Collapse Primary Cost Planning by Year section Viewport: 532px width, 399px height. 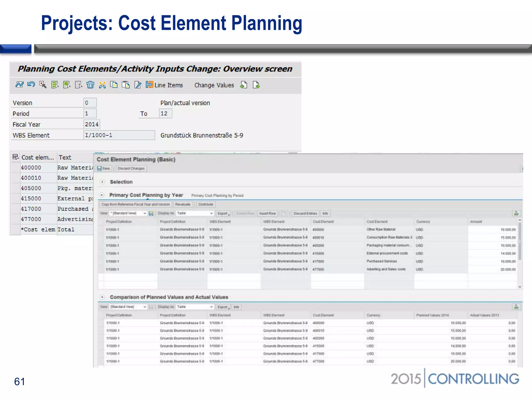pos(102,195)
